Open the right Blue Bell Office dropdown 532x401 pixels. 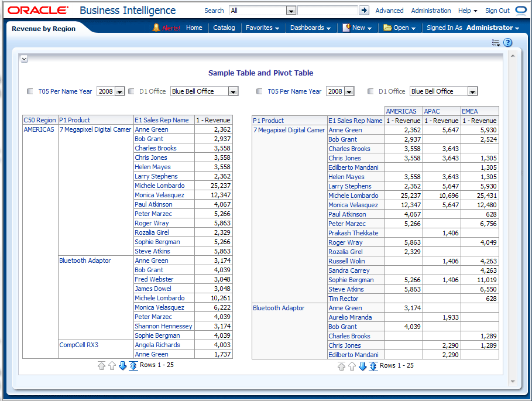click(x=472, y=91)
